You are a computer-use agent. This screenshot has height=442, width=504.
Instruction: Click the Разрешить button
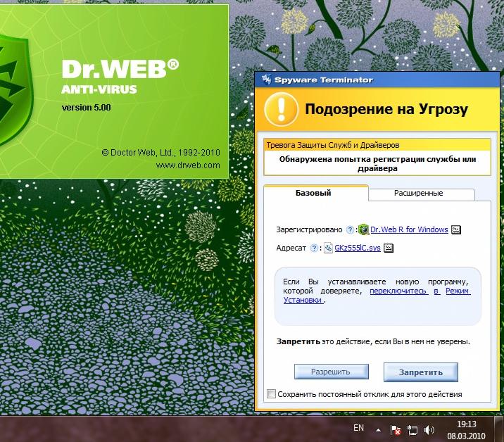point(331,372)
